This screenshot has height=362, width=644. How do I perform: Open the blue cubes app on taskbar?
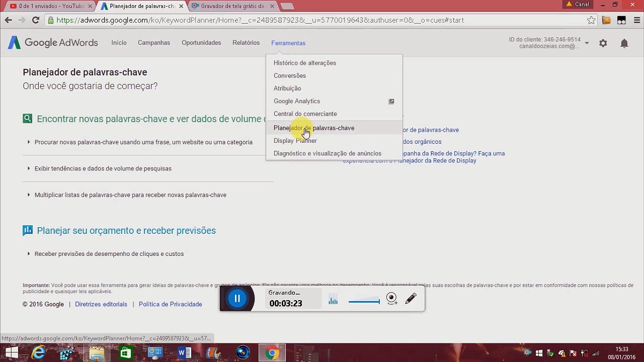(x=67, y=353)
